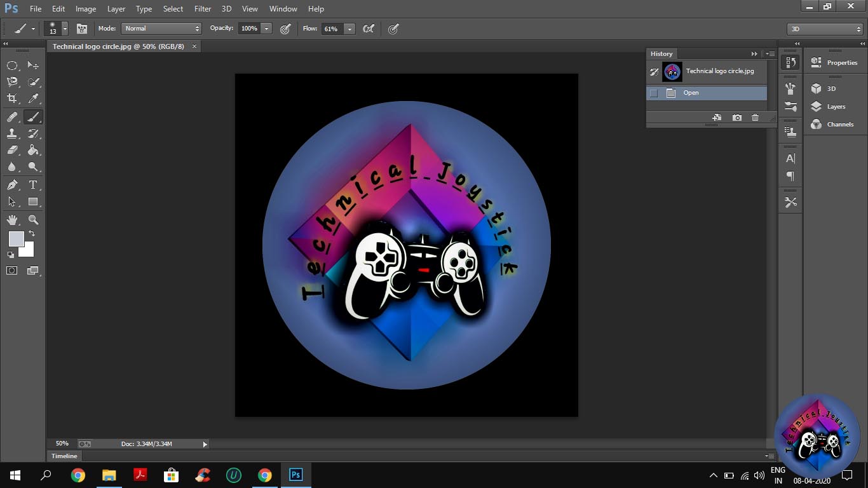Select the Crop tool
The height and width of the screenshot is (488, 868).
(12, 98)
